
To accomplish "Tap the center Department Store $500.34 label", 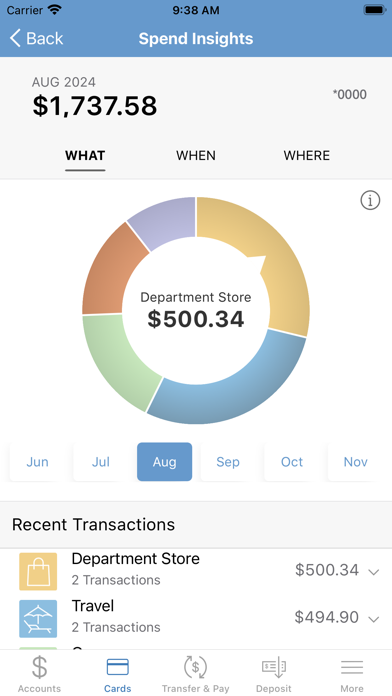I will [196, 310].
